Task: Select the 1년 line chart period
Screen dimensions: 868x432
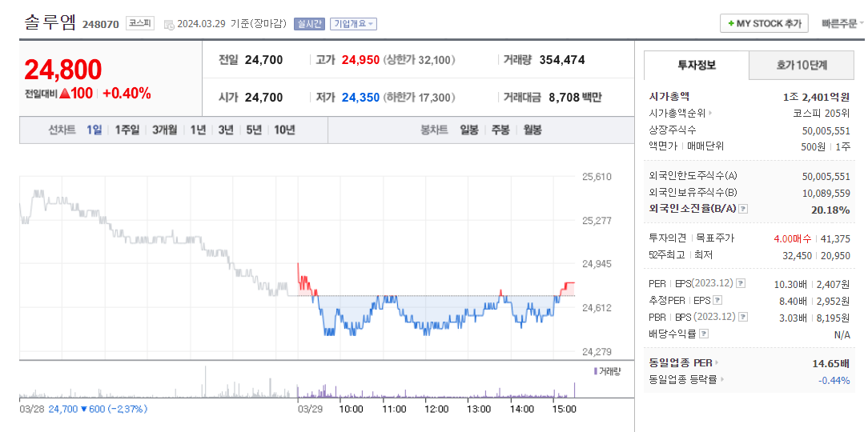Action: coord(198,130)
